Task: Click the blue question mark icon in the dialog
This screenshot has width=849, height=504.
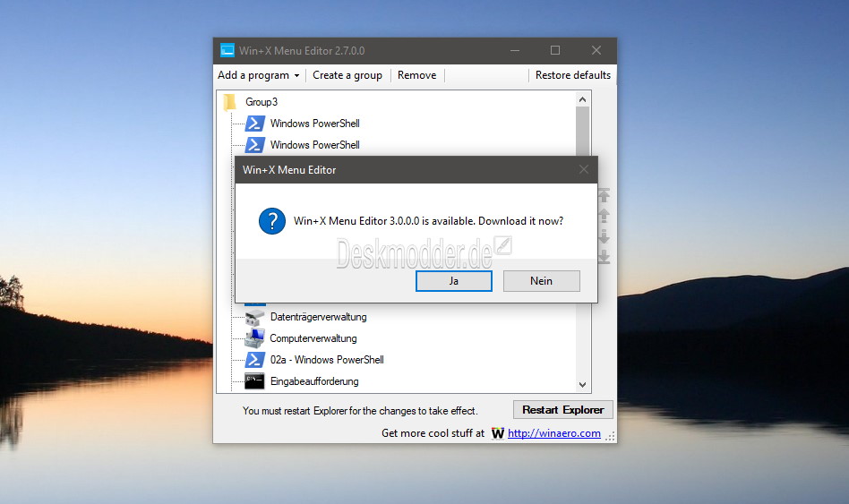Action: [x=272, y=221]
